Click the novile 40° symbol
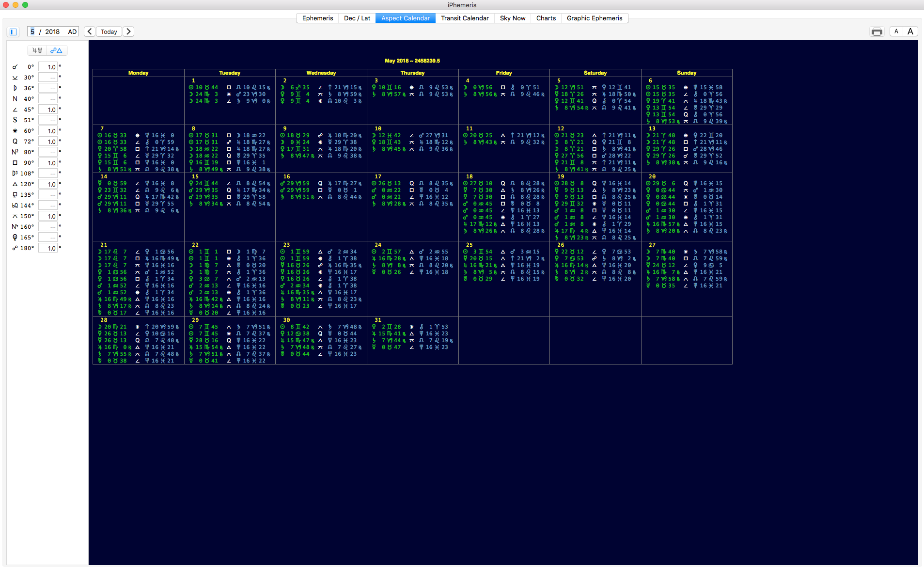 (15, 99)
